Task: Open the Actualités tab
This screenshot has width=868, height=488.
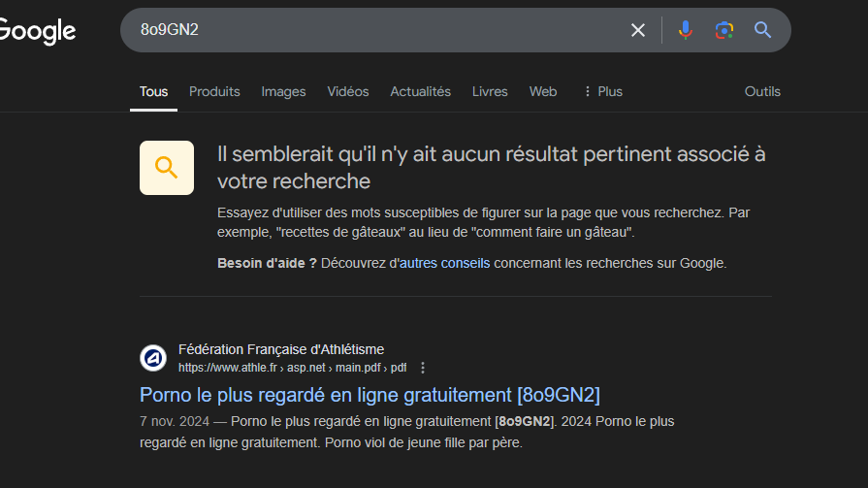Action: [x=420, y=91]
